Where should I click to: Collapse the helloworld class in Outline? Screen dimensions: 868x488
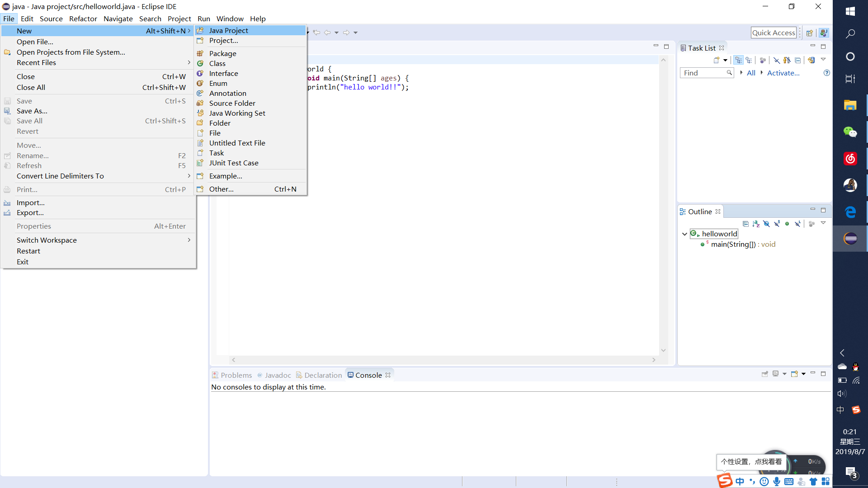point(684,234)
